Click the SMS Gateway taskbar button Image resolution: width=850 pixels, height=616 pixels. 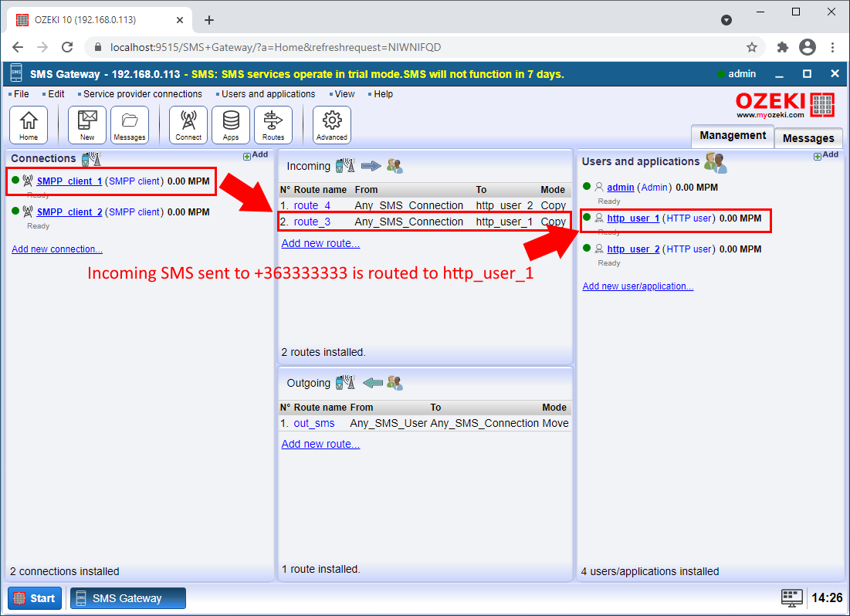[x=128, y=598]
